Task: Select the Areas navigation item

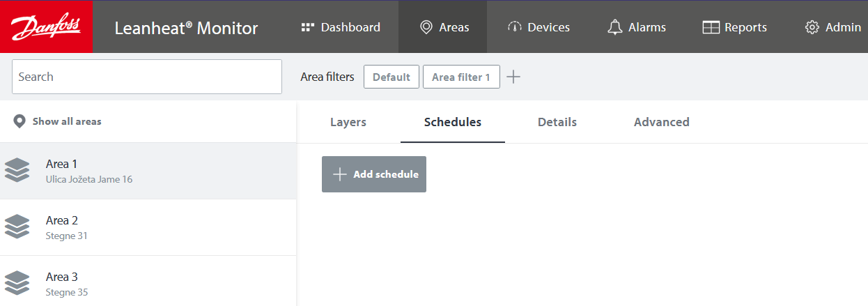Action: pos(443,27)
